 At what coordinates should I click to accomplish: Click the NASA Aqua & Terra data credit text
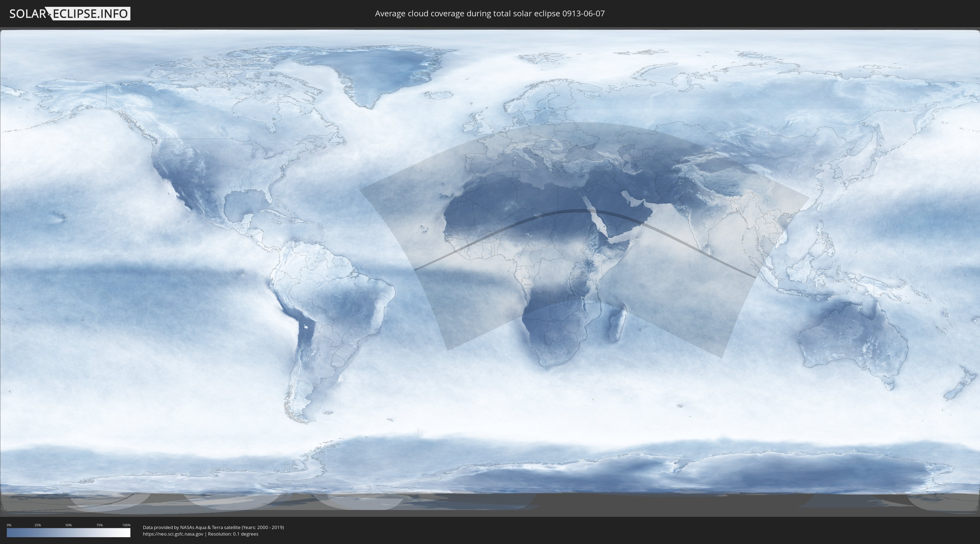[x=213, y=527]
